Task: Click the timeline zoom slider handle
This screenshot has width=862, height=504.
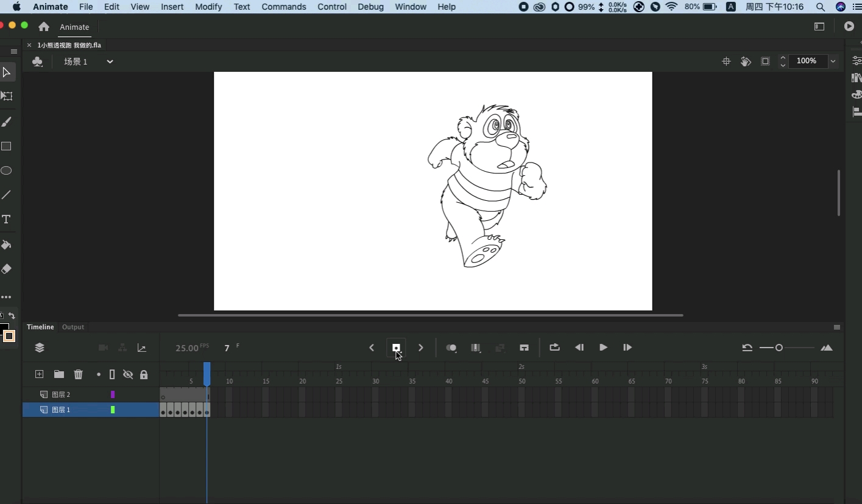Action: [x=779, y=348]
